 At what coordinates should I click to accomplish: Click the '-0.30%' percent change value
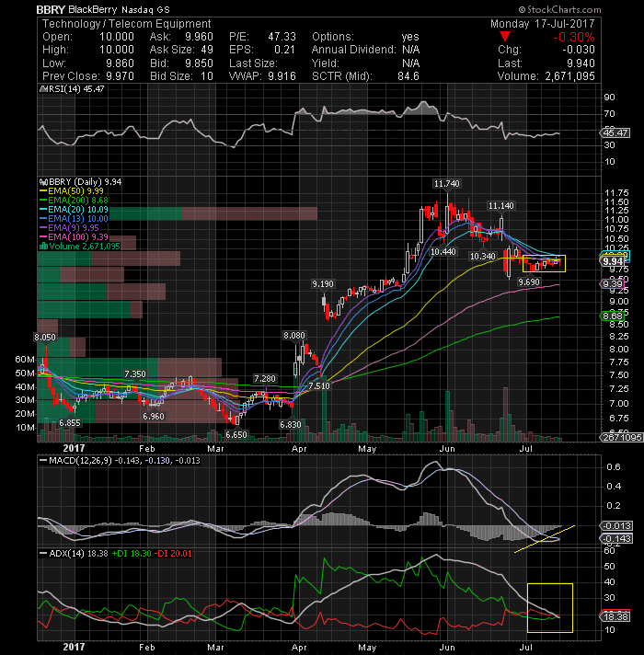point(574,37)
